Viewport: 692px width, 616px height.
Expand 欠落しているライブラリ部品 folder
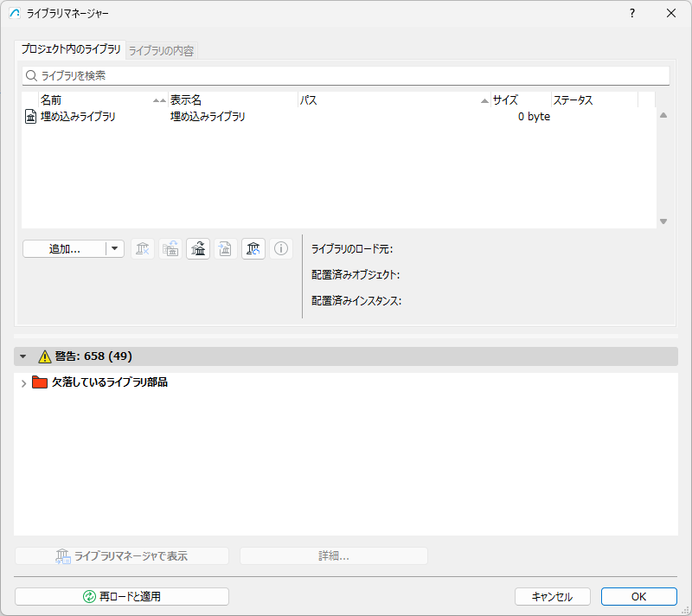tap(24, 383)
